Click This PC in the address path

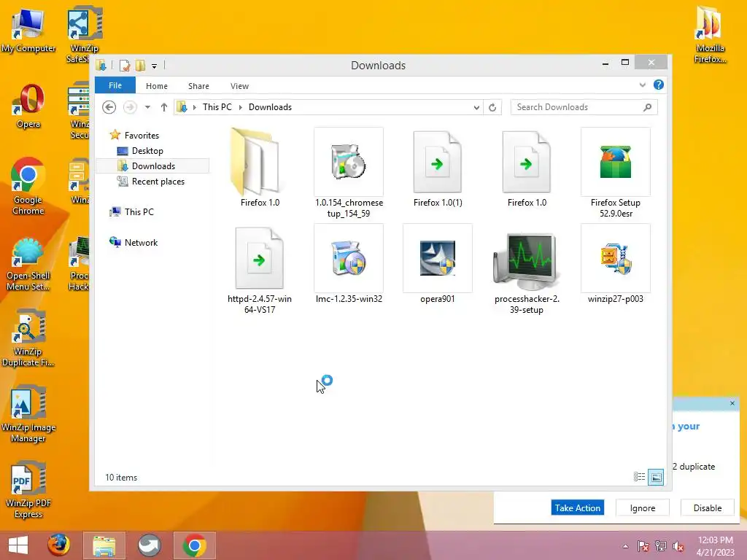tap(217, 107)
